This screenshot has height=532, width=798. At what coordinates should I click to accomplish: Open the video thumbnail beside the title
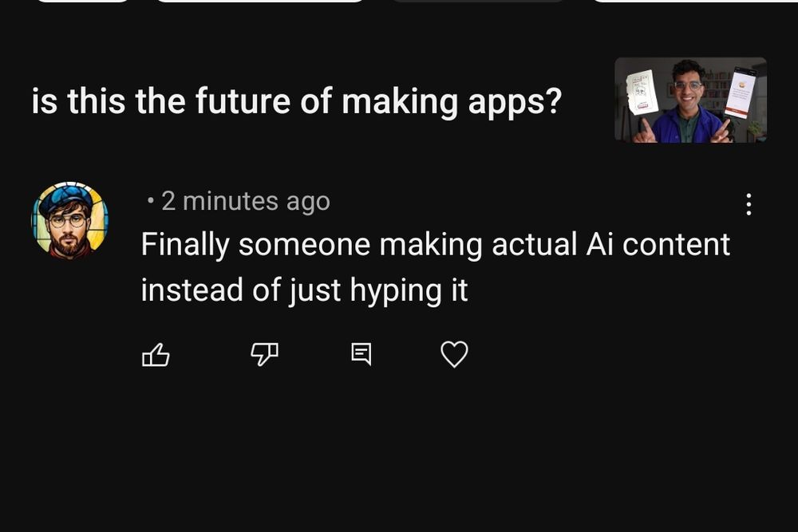coord(690,100)
